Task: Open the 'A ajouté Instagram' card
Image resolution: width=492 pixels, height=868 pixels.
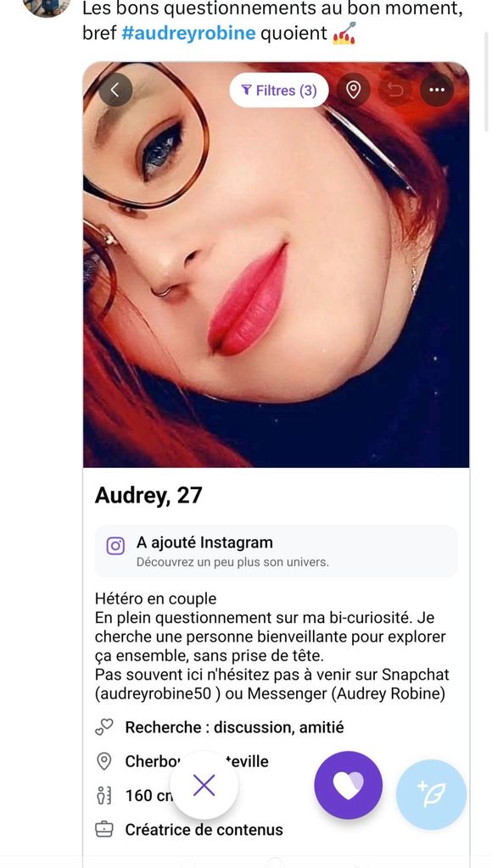Action: coord(276,551)
